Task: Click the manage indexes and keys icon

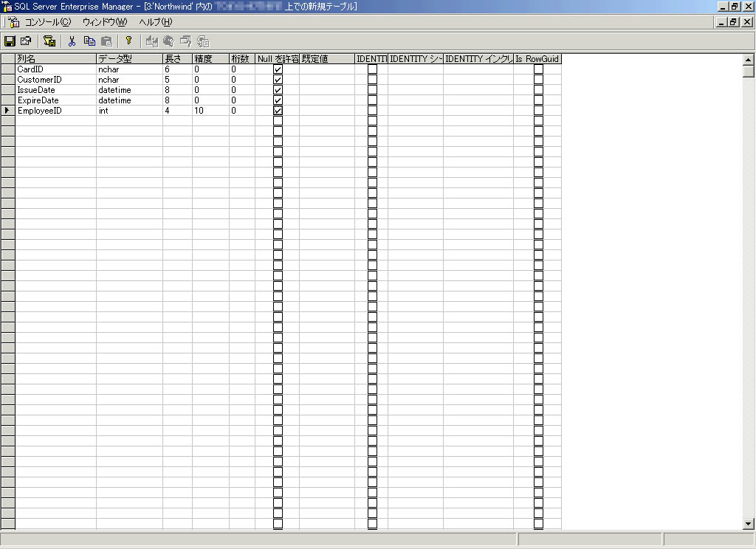Action: 185,41
